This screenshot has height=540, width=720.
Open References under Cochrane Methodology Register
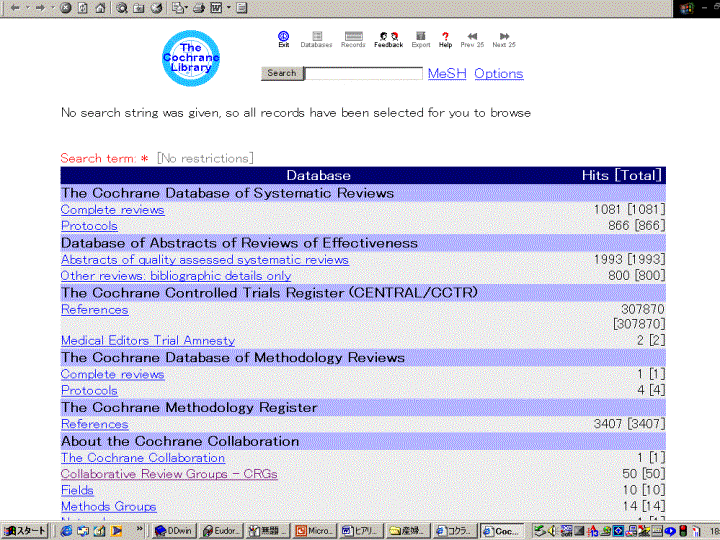95,425
